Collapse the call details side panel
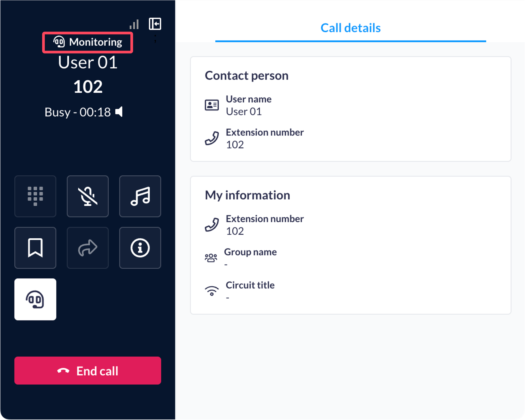The width and height of the screenshot is (525, 420). point(155,24)
